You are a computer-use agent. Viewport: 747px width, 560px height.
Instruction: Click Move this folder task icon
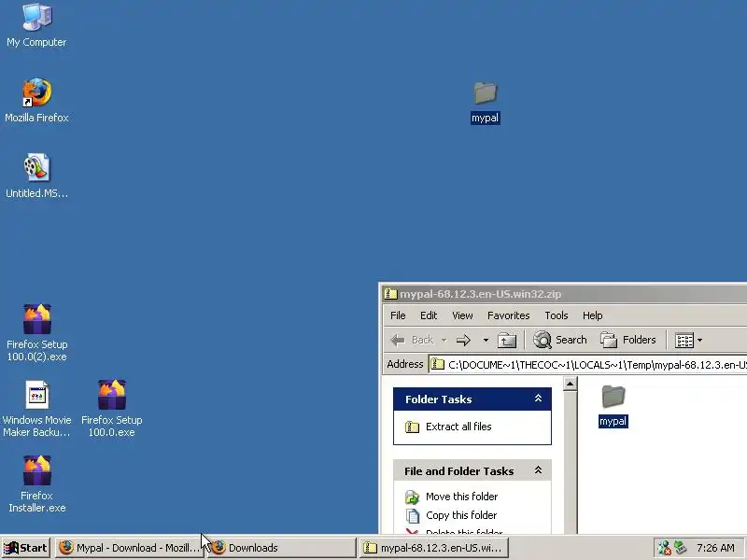tap(412, 497)
